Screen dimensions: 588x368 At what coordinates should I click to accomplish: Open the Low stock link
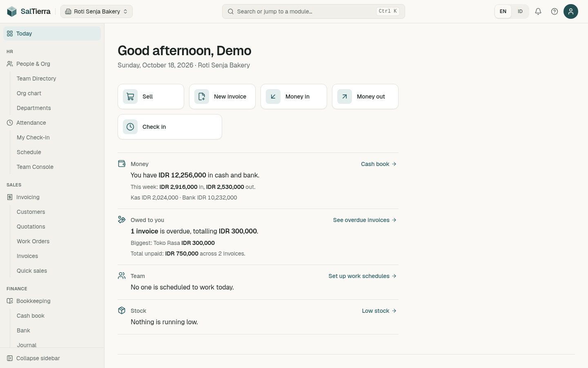379,311
